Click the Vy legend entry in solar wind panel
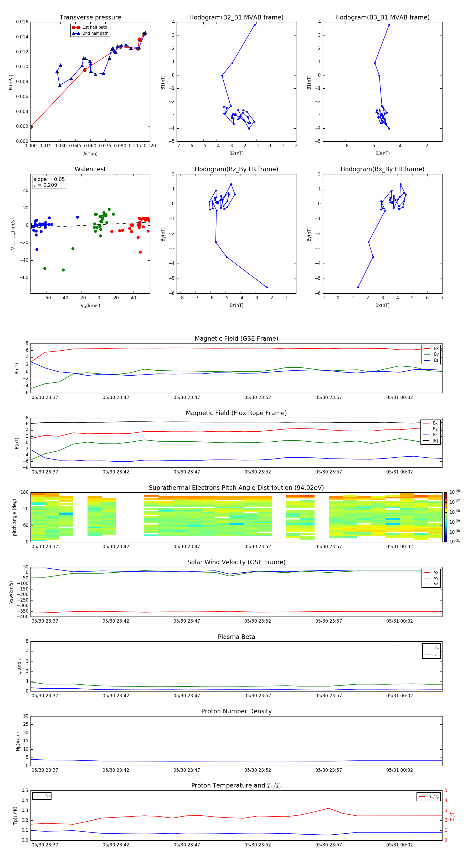The height and width of the screenshot is (868, 473). [x=431, y=578]
